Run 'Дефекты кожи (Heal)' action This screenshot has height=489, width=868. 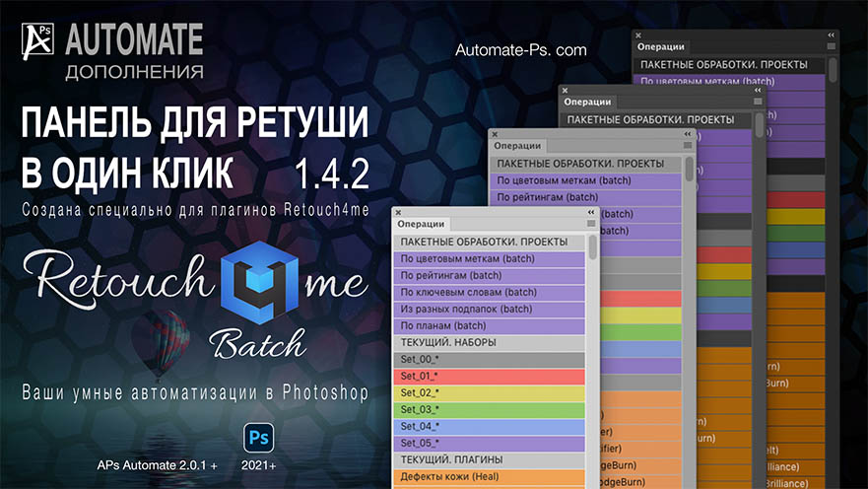pyautogui.click(x=490, y=477)
